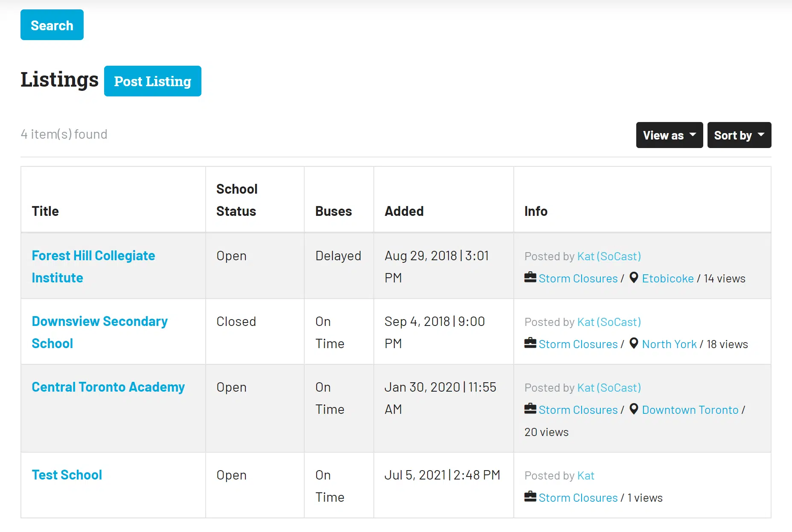
Task: Follow the North York location link
Action: [669, 344]
